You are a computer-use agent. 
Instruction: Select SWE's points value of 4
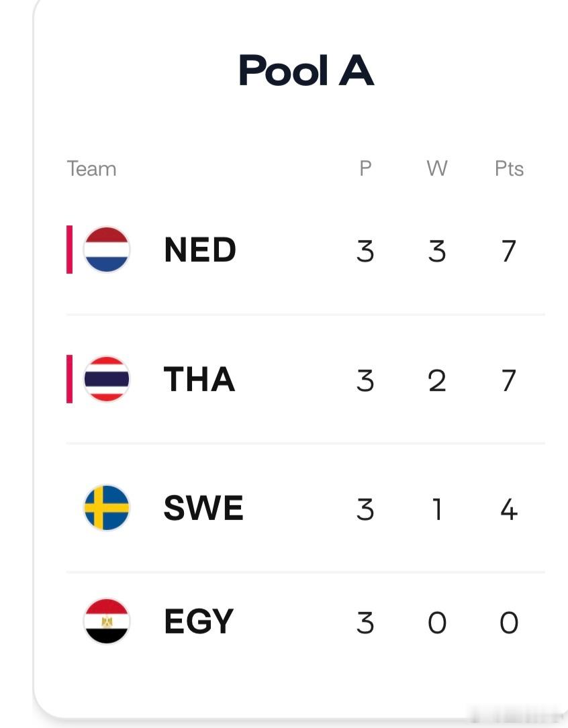point(509,509)
